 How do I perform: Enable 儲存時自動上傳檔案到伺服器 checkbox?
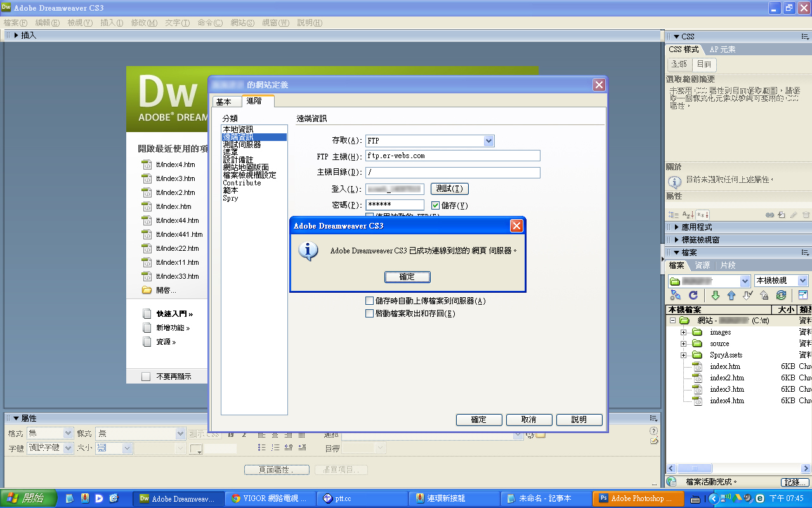click(370, 301)
